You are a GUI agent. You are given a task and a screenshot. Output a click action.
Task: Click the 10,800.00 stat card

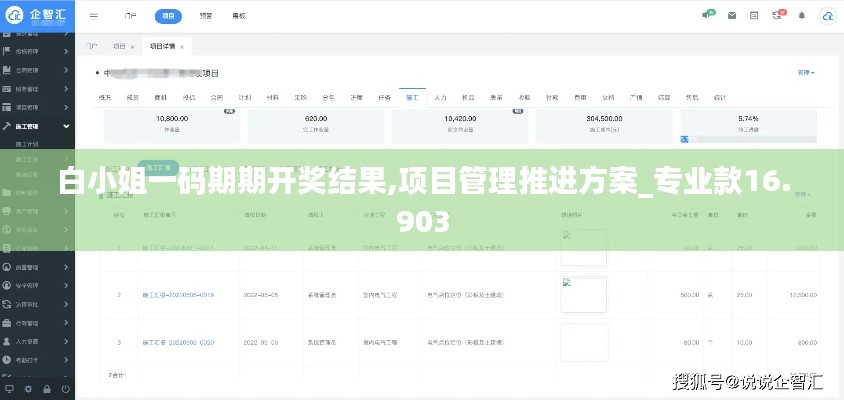(x=172, y=126)
